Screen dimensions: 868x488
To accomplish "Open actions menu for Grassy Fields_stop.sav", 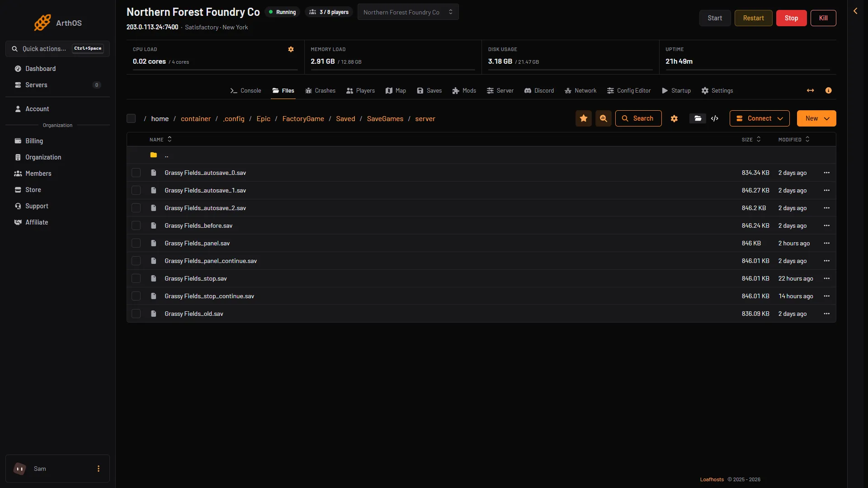I will coord(826,278).
